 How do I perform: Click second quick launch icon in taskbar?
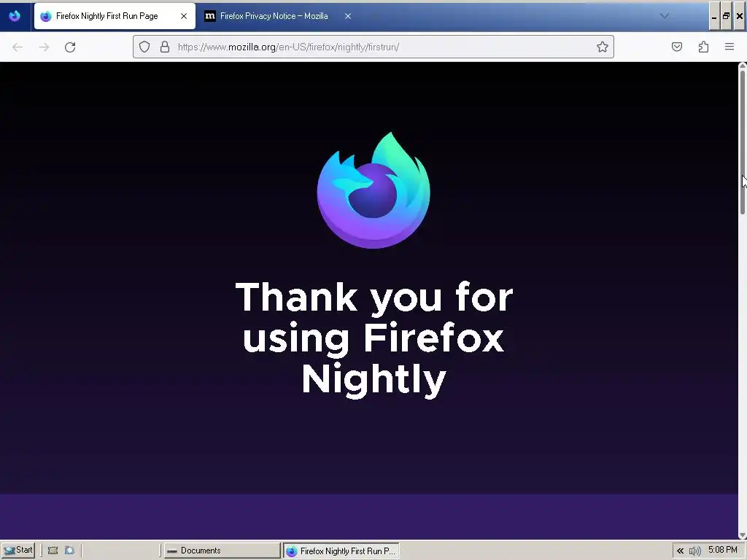pyautogui.click(x=69, y=551)
